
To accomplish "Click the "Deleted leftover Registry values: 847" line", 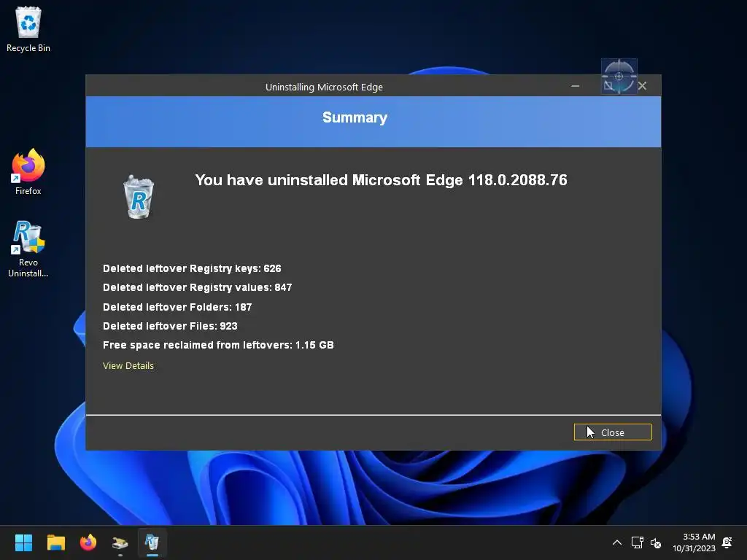I will (197, 287).
